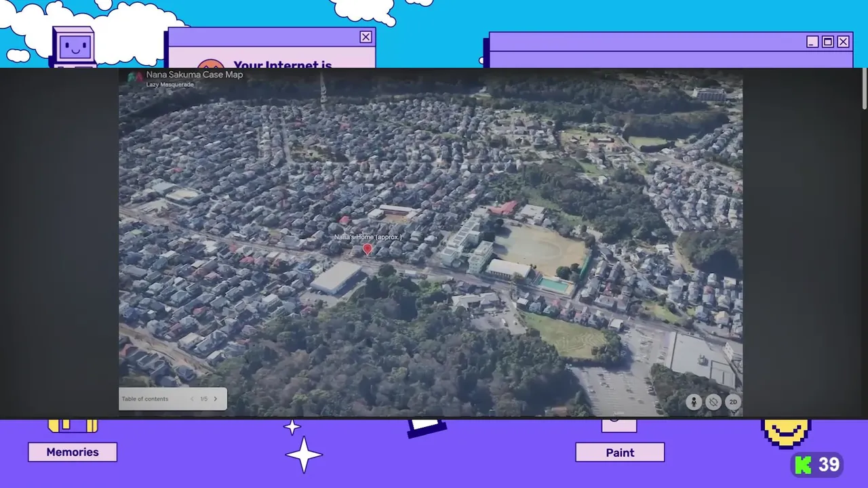868x488 pixels.
Task: Open the Memories desktop label
Action: coord(73,452)
